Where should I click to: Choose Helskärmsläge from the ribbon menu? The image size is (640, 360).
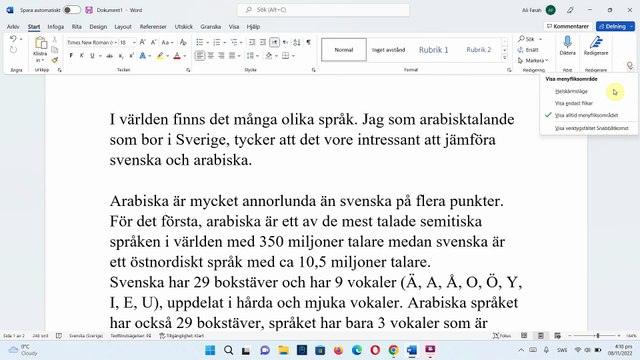click(571, 91)
